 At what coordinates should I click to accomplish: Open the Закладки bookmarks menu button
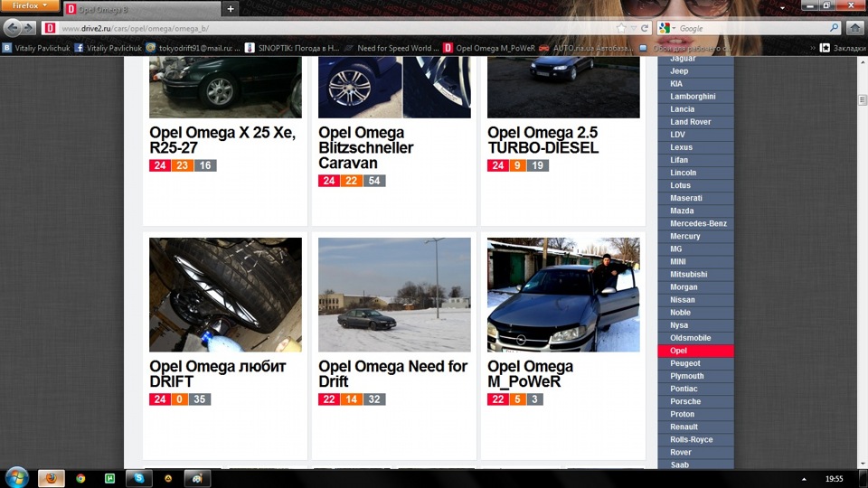[x=843, y=48]
